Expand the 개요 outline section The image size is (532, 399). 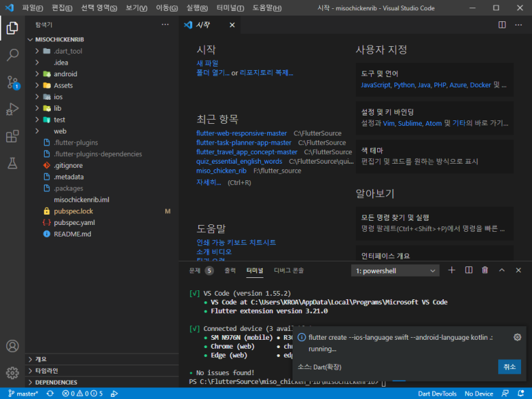[102, 359]
